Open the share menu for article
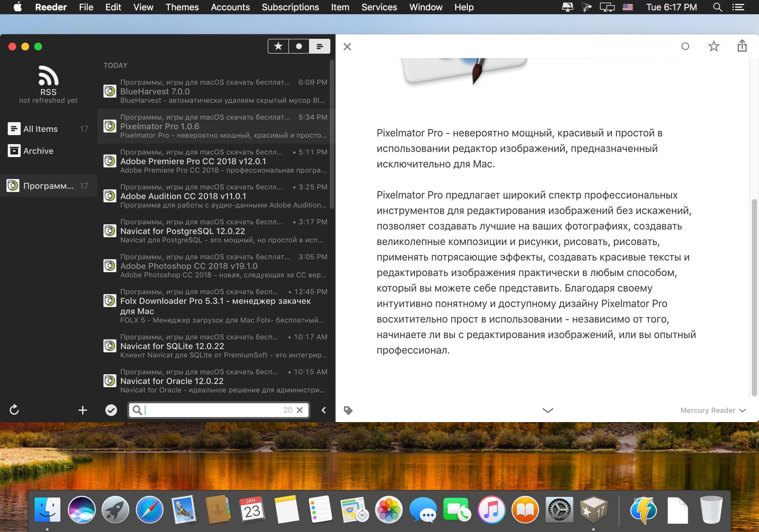759x532 pixels. [x=742, y=46]
